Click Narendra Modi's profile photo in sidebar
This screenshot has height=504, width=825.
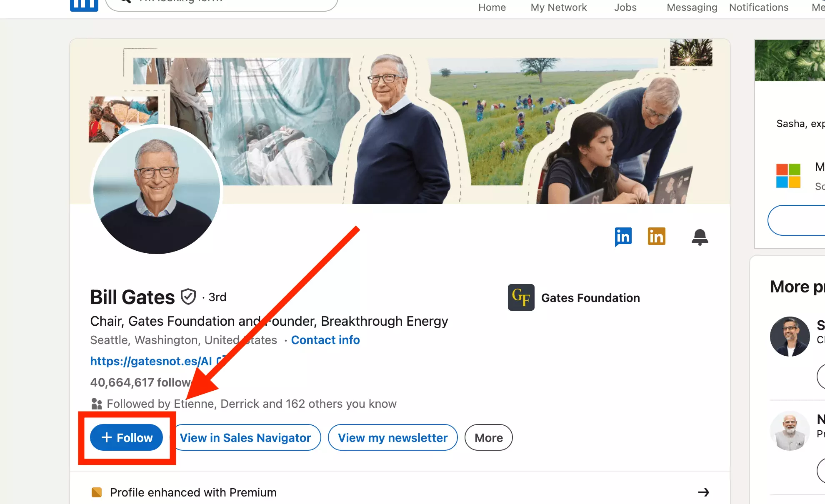tap(790, 431)
